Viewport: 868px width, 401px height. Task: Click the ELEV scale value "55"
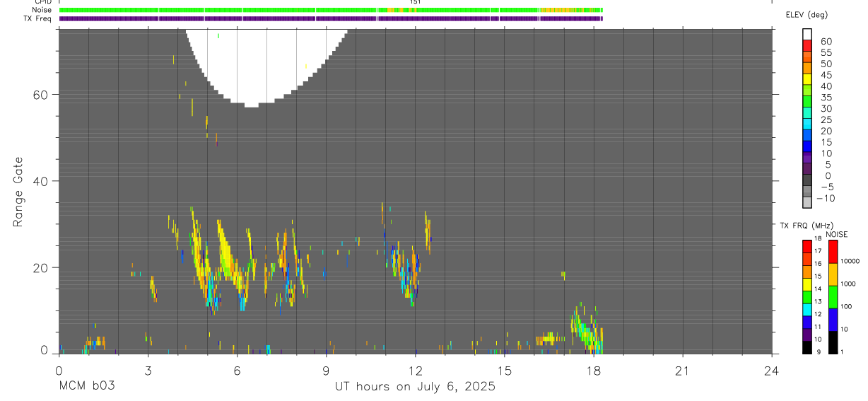[x=825, y=52]
